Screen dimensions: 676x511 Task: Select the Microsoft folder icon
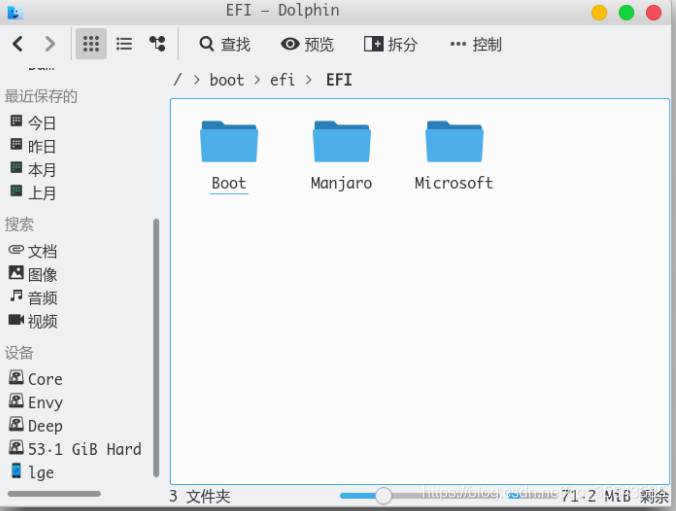454,141
